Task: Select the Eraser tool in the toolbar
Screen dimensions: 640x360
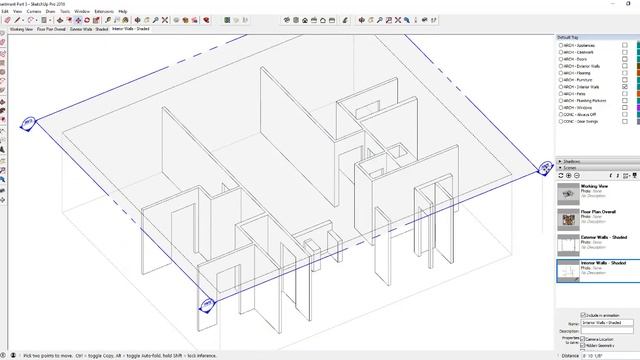Action: 7,20
